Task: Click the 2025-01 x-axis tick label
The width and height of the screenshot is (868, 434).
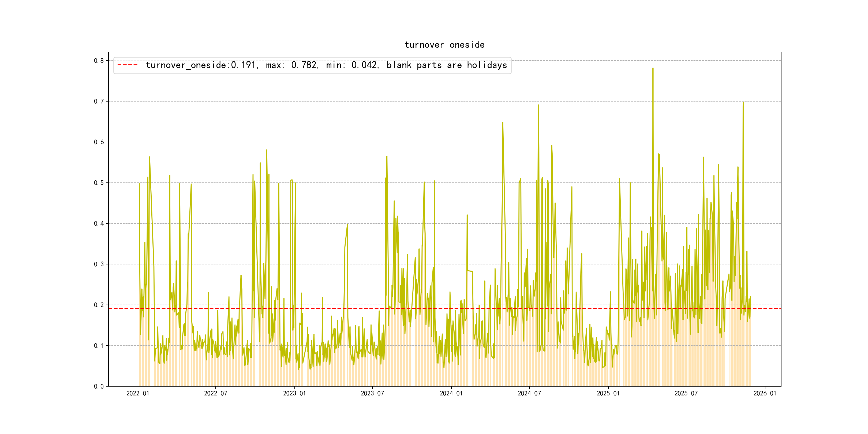Action: tap(608, 393)
